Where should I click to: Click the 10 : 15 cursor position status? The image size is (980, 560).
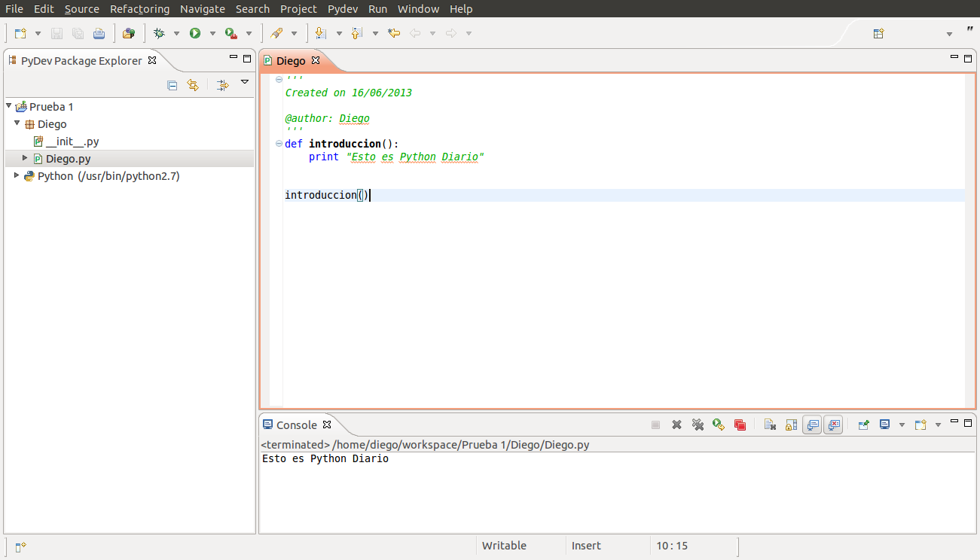[672, 546]
